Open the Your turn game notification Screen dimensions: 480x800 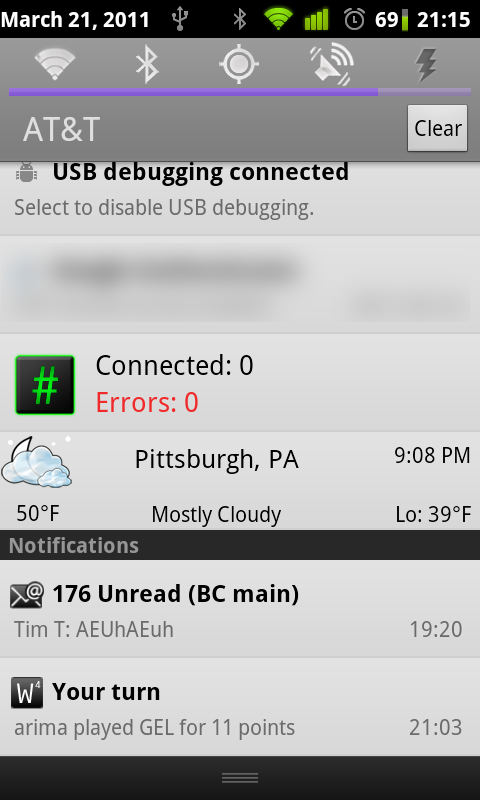coord(240,707)
